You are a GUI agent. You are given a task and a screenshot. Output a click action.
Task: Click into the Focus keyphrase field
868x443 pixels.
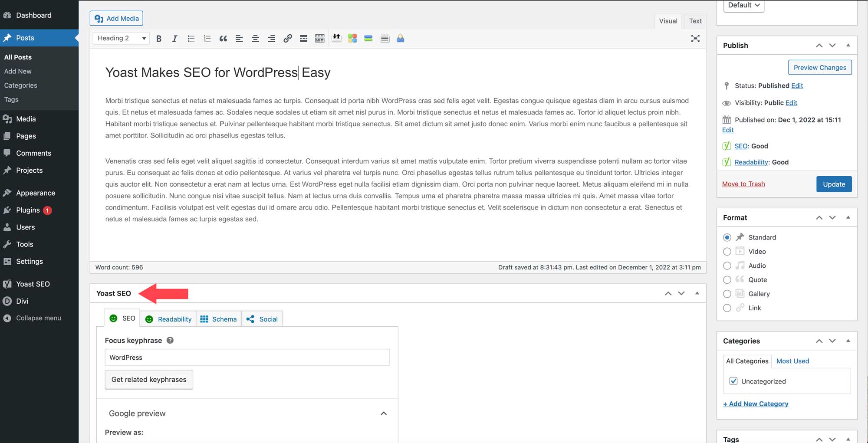247,358
